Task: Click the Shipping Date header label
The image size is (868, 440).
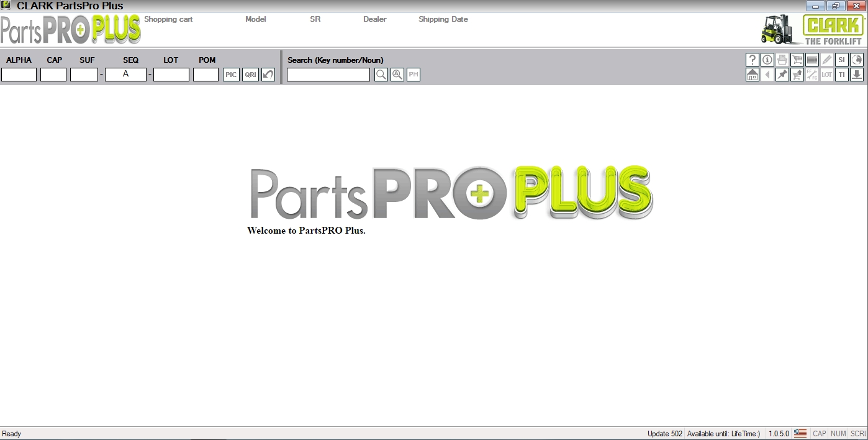Action: click(x=443, y=19)
